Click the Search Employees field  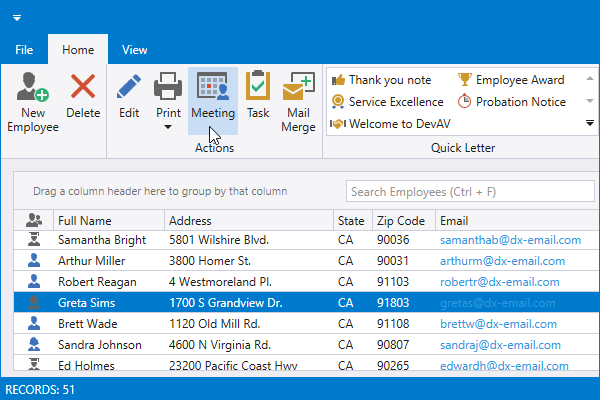click(x=464, y=191)
